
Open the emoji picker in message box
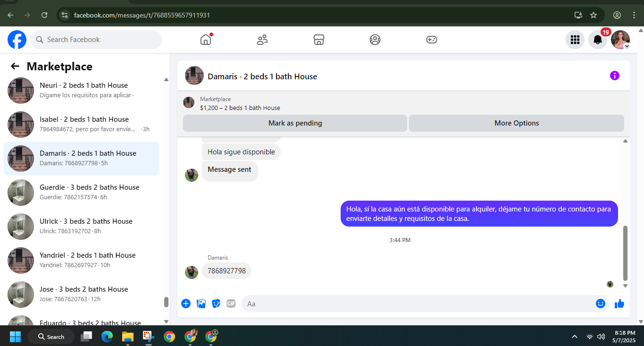click(x=601, y=304)
